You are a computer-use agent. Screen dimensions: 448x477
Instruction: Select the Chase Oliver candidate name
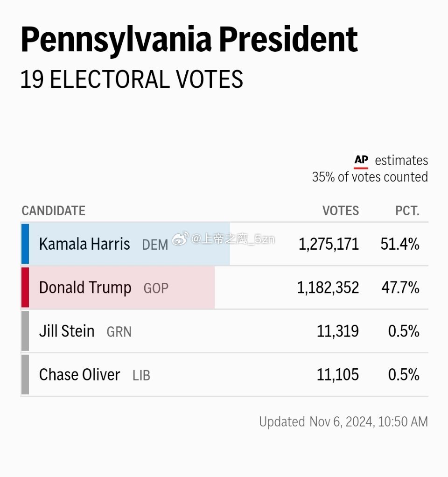tap(79, 374)
